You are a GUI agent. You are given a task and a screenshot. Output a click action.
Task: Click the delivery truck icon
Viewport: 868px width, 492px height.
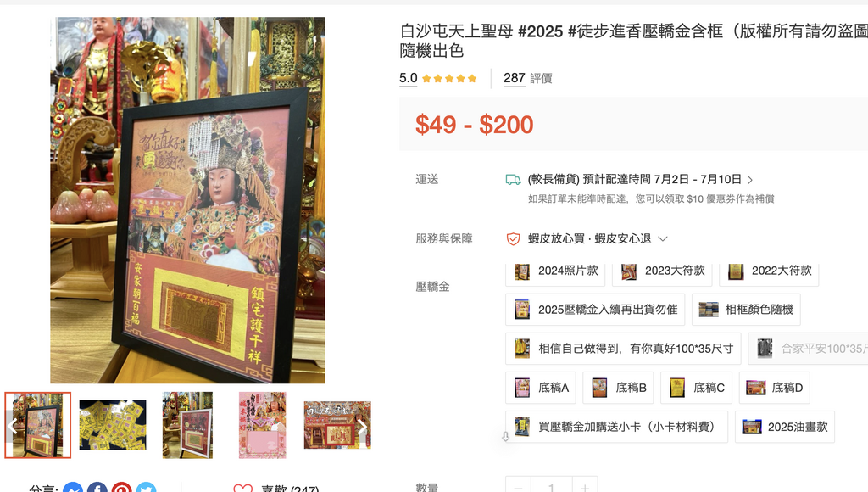513,180
